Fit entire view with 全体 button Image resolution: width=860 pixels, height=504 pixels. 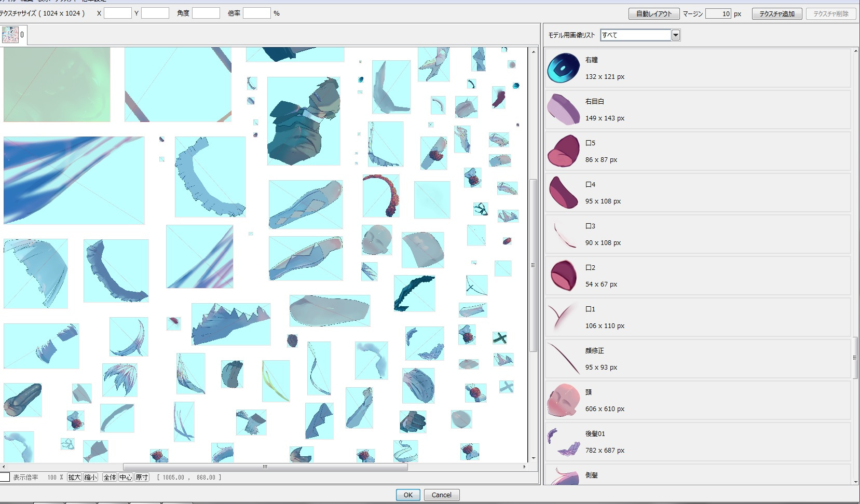pos(110,477)
